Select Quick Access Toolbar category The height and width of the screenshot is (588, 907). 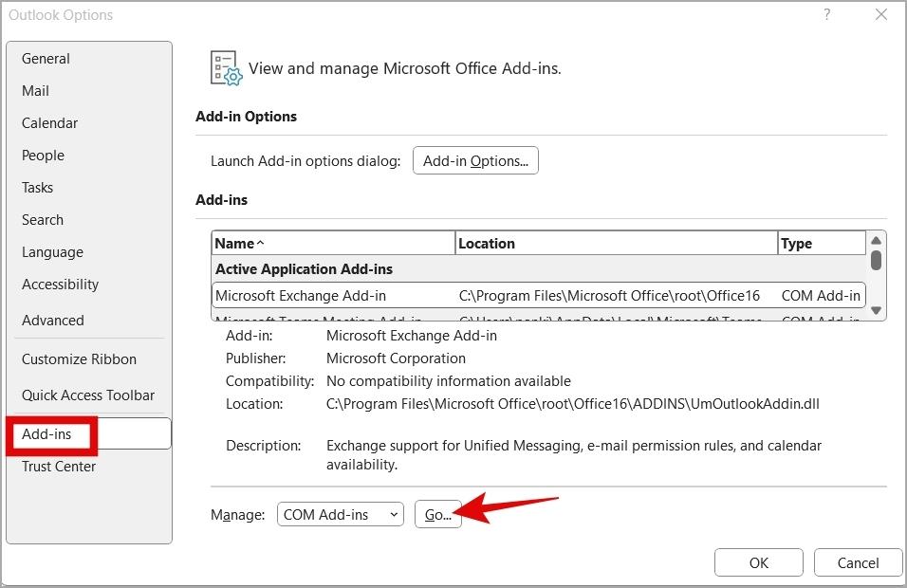[x=88, y=395]
